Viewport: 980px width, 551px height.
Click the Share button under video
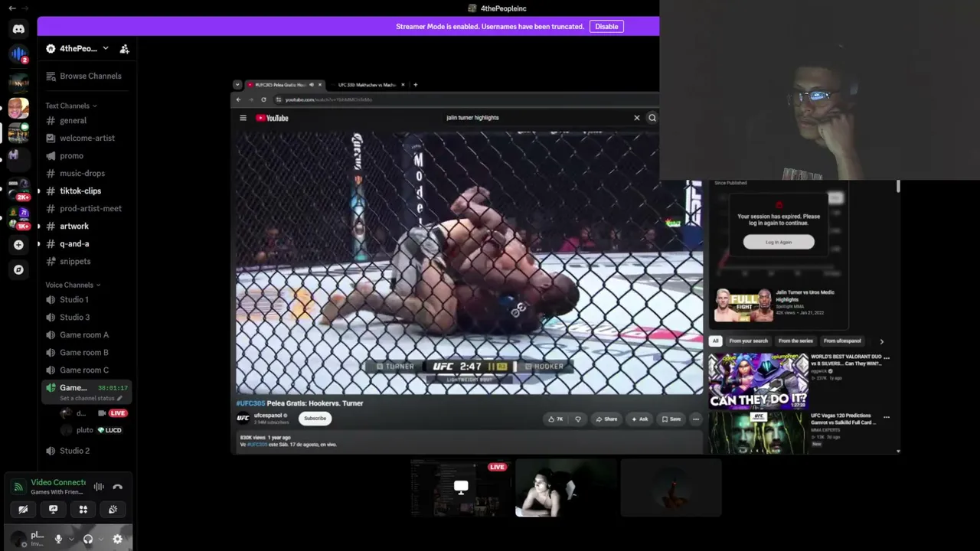pos(606,419)
